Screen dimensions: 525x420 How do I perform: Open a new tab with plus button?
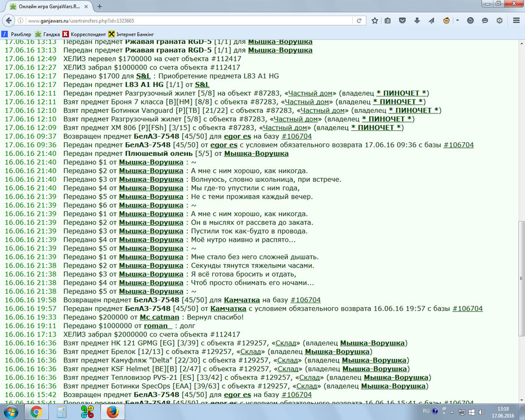click(x=99, y=6)
